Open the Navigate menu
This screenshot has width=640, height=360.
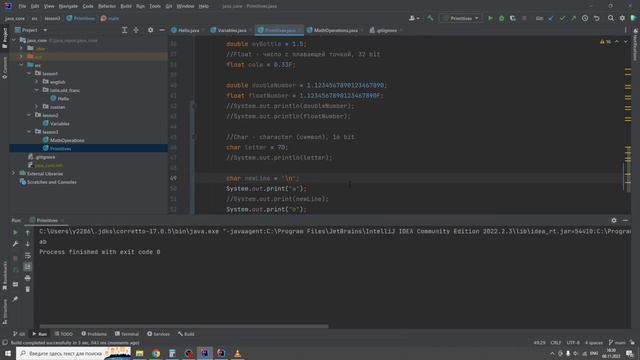pyautogui.click(x=68, y=6)
